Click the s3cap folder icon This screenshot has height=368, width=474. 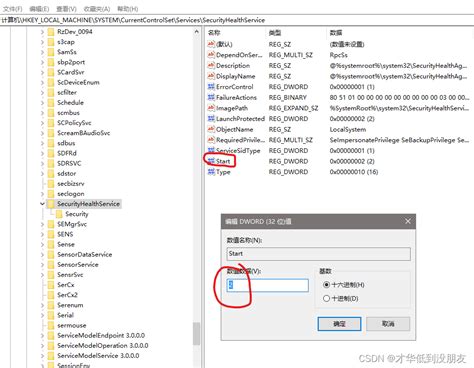pyautogui.click(x=51, y=42)
